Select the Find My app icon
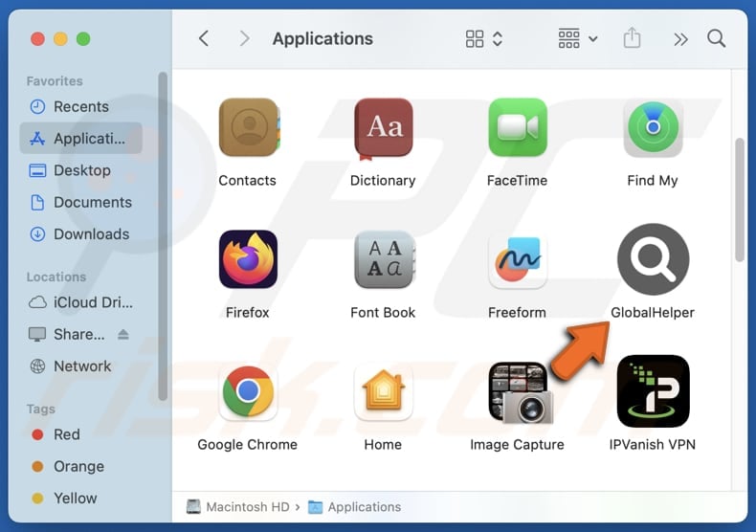This screenshot has height=532, width=756. pyautogui.click(x=653, y=127)
